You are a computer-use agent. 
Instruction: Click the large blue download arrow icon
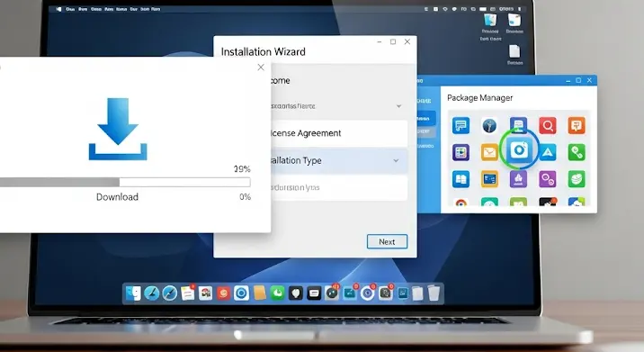[118, 129]
